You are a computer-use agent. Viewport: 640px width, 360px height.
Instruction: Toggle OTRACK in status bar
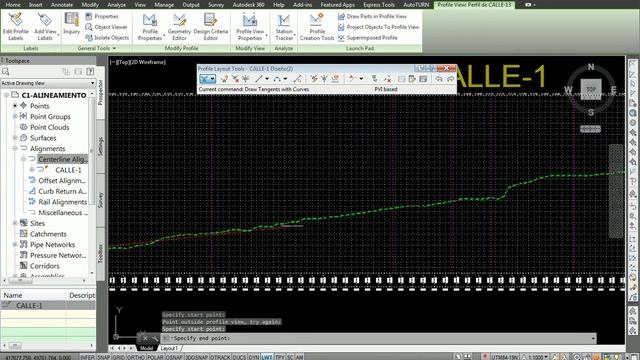tap(220, 357)
